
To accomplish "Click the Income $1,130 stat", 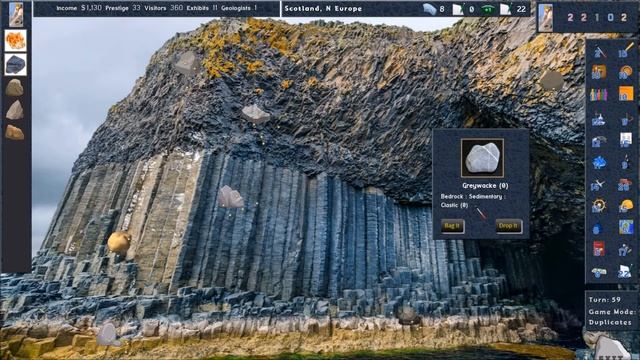I will click(x=79, y=8).
